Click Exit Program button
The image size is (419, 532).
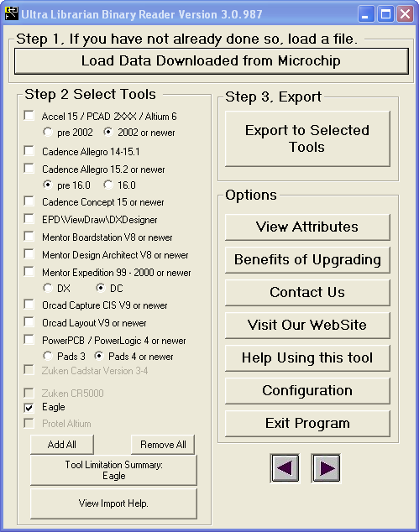coord(307,424)
